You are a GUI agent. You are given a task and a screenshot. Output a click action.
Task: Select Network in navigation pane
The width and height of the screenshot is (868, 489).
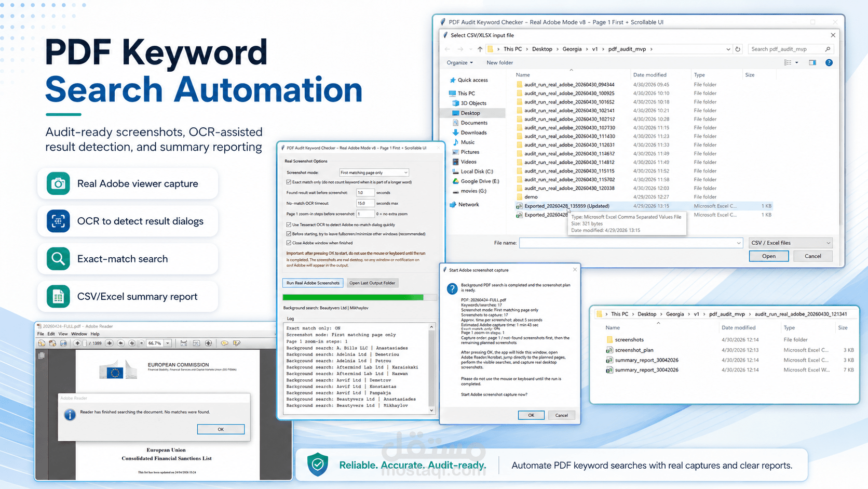464,205
